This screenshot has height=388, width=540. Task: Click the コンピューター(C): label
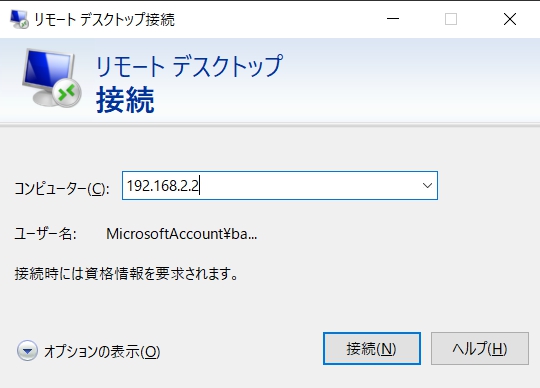coord(62,188)
